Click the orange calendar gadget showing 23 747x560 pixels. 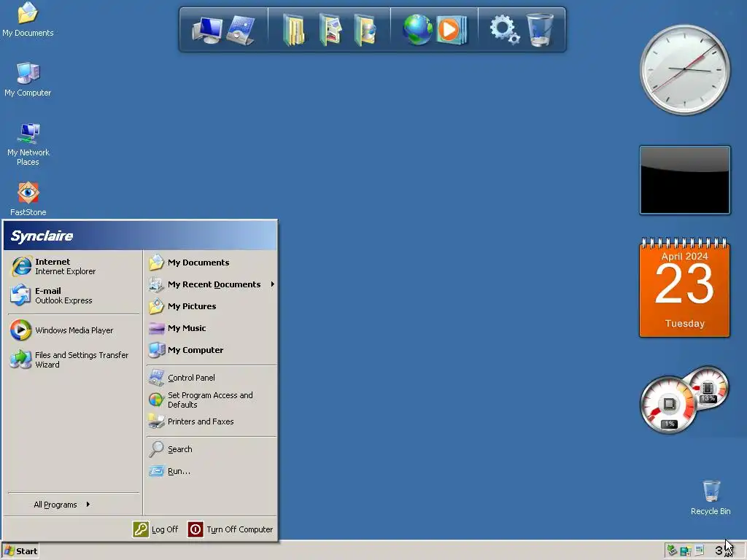pyautogui.click(x=684, y=287)
